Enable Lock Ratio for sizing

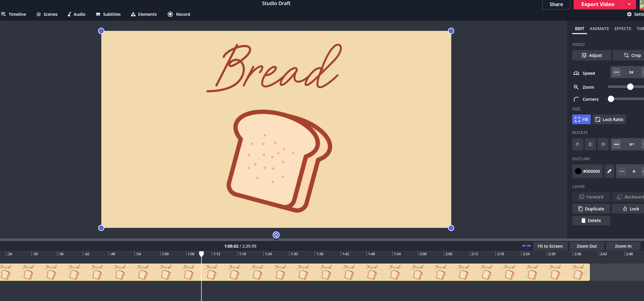click(609, 120)
